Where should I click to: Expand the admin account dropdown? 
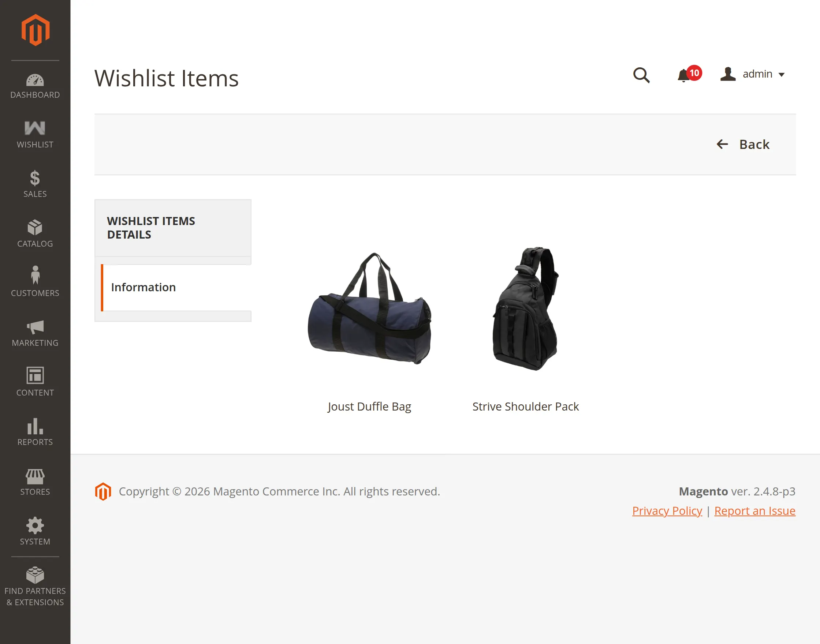click(x=753, y=74)
